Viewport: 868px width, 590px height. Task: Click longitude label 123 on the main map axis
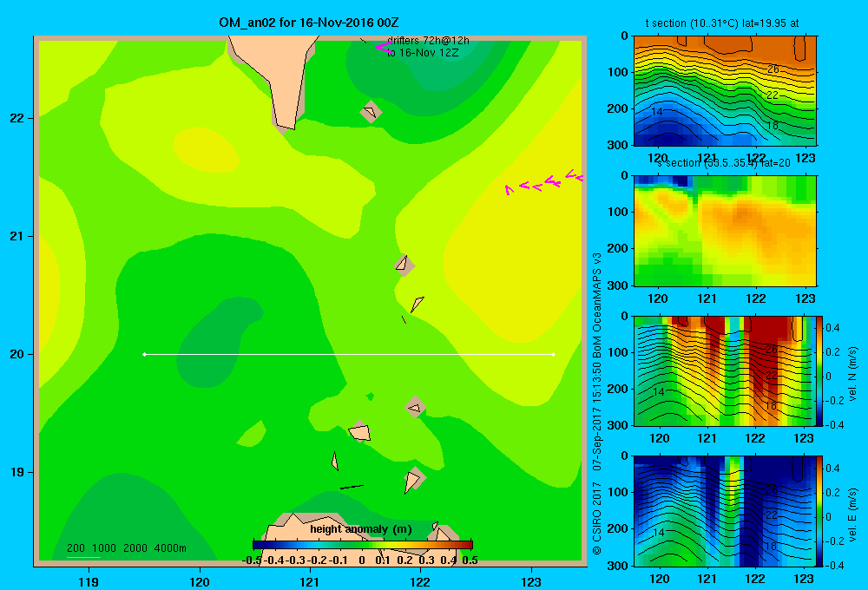click(531, 581)
